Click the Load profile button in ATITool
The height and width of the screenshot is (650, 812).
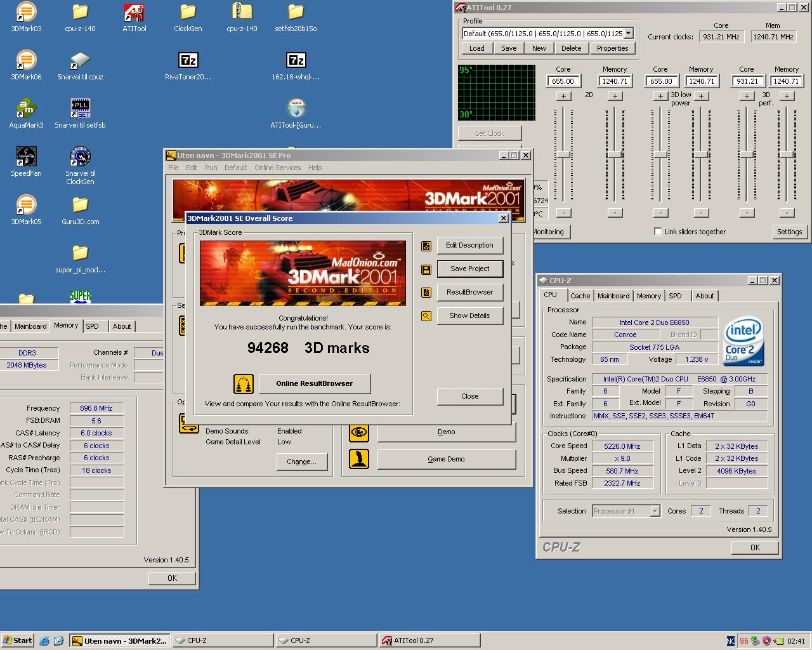click(477, 48)
